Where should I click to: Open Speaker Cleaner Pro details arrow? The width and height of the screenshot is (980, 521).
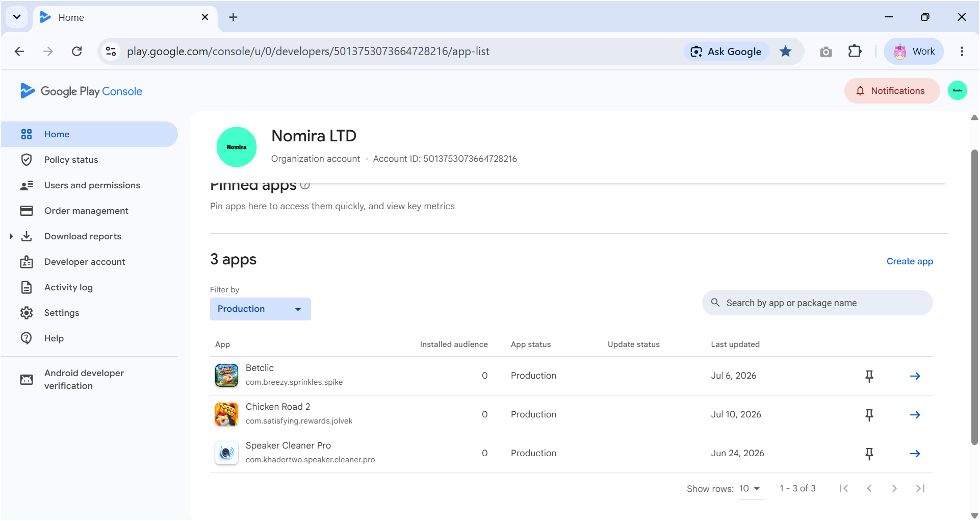[x=915, y=454]
